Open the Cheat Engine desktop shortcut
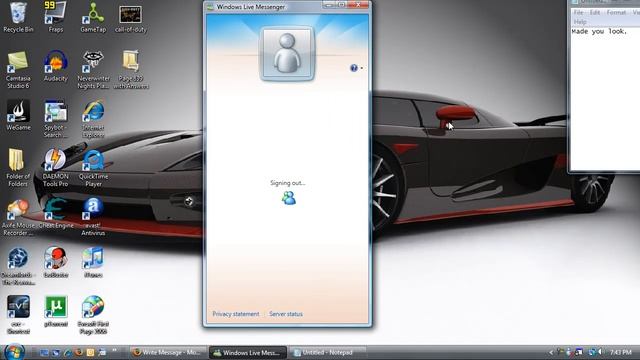Screen dimensions: 640x360 pos(56,213)
